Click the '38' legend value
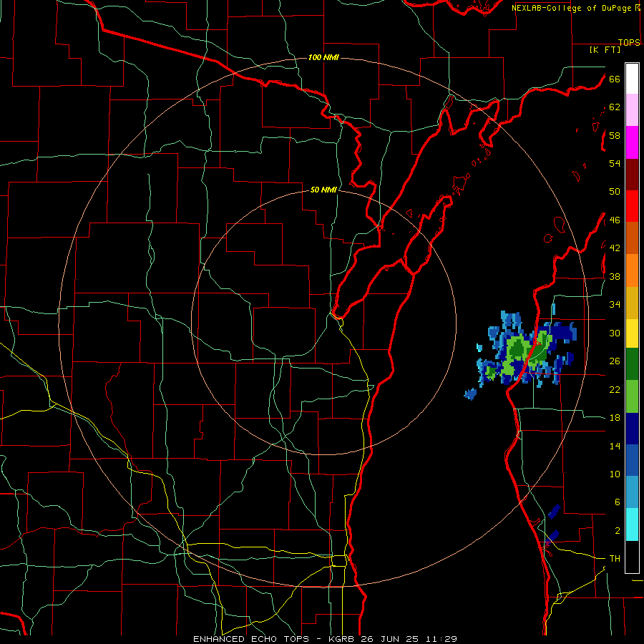 pyautogui.click(x=615, y=276)
